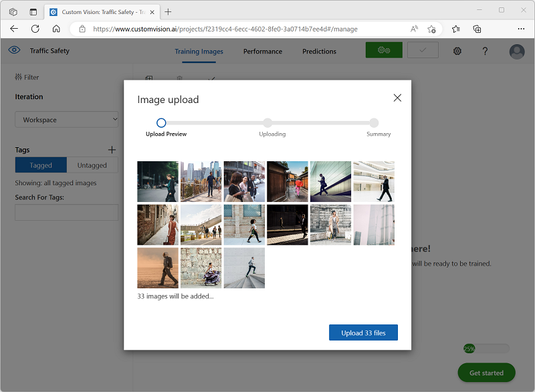Screen dimensions: 535x392
Task: Click the address bar URL
Action: pos(225,29)
